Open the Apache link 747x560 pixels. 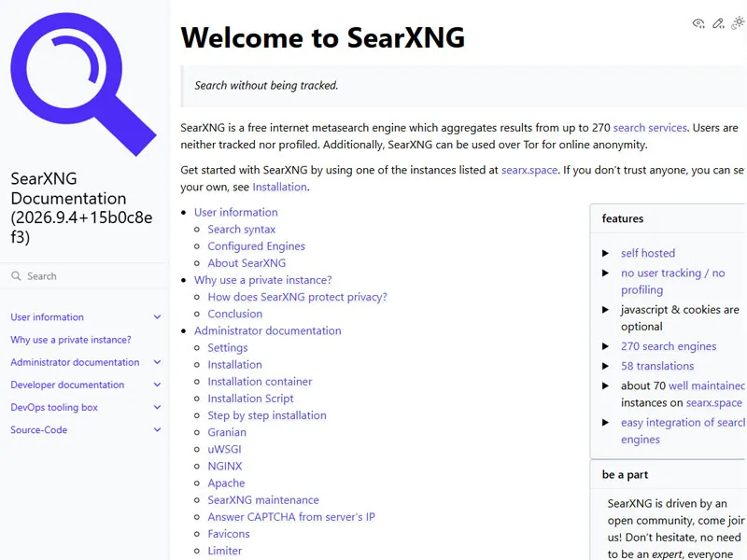click(x=226, y=483)
